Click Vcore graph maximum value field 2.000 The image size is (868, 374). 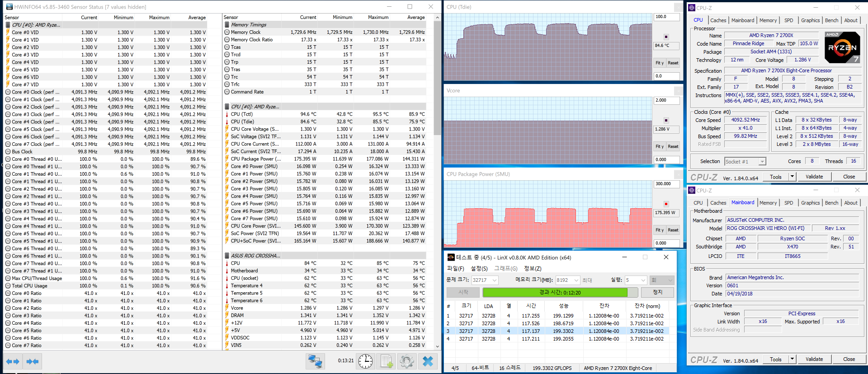coord(666,100)
